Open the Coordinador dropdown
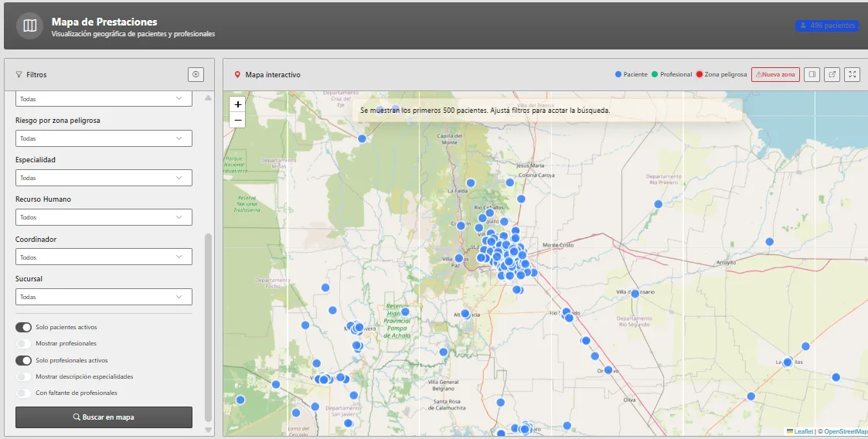This screenshot has height=439, width=868. (x=104, y=257)
